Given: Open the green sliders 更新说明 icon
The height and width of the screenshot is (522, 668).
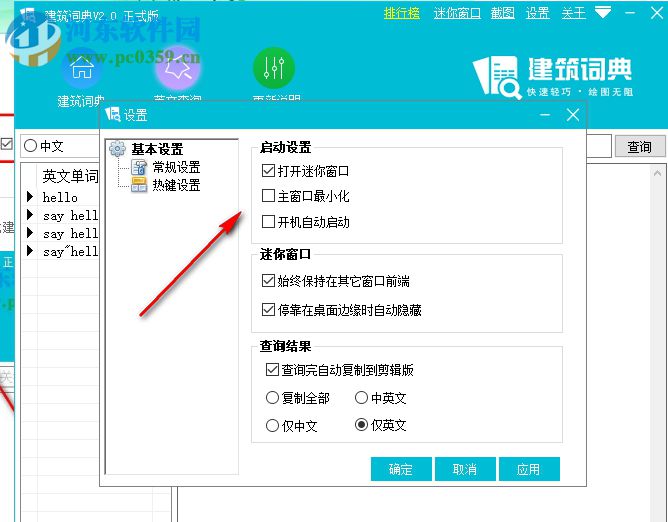Looking at the screenshot, I should 274,68.
